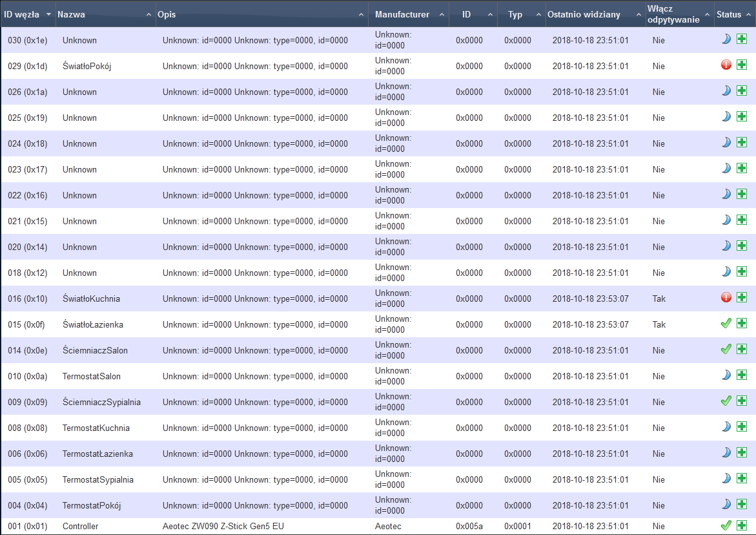756x535 pixels.
Task: Click sort arrow in Nazwa column header
Action: click(x=148, y=14)
